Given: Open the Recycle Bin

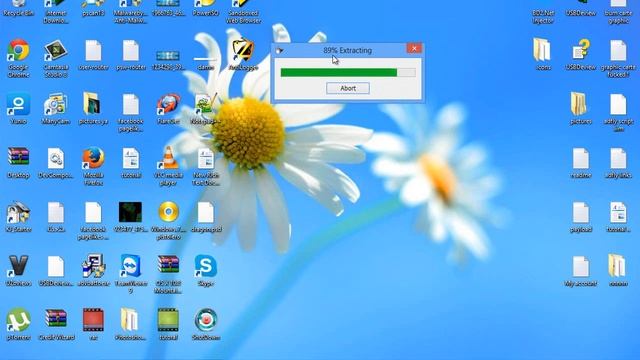Looking at the screenshot, I should (18, 8).
